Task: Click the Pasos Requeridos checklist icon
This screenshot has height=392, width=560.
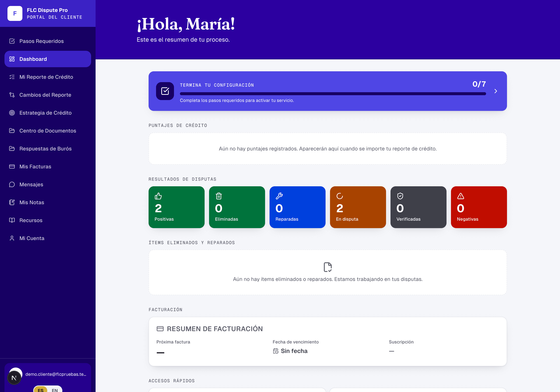Action: 12,41
